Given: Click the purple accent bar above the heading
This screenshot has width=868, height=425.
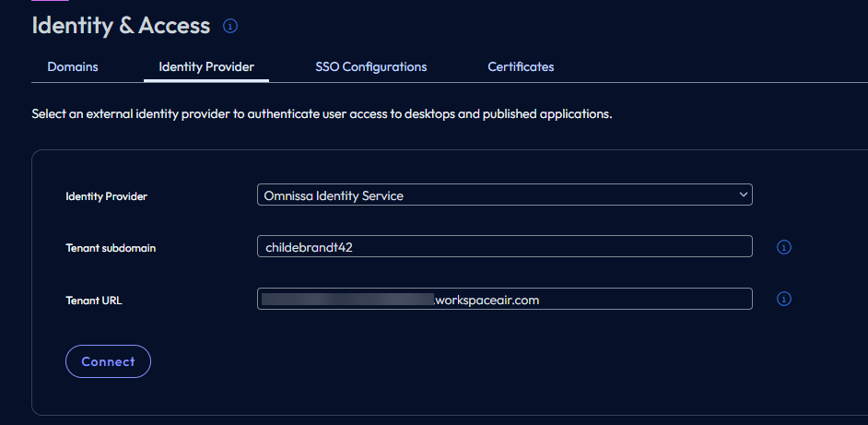Looking at the screenshot, I should click(x=44, y=2).
